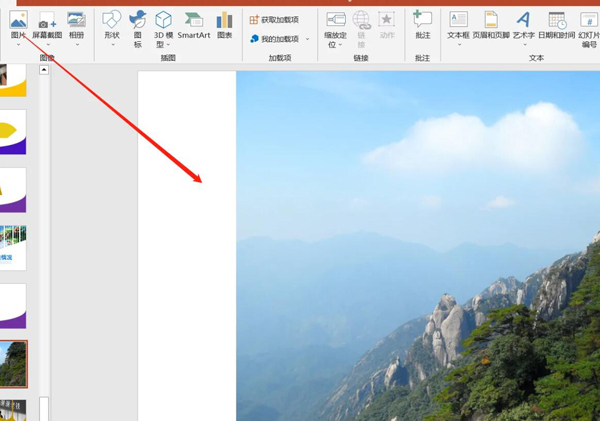Click the Picture (图片) insert icon

[18, 19]
